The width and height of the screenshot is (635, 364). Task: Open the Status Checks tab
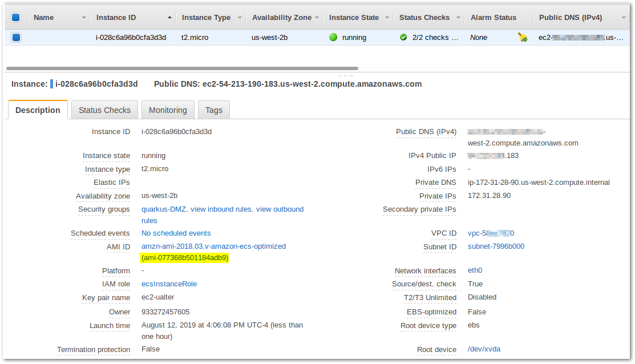104,110
